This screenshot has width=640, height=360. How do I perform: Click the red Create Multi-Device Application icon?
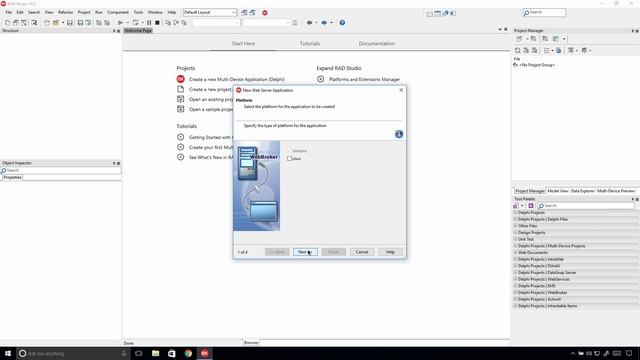[x=180, y=79]
